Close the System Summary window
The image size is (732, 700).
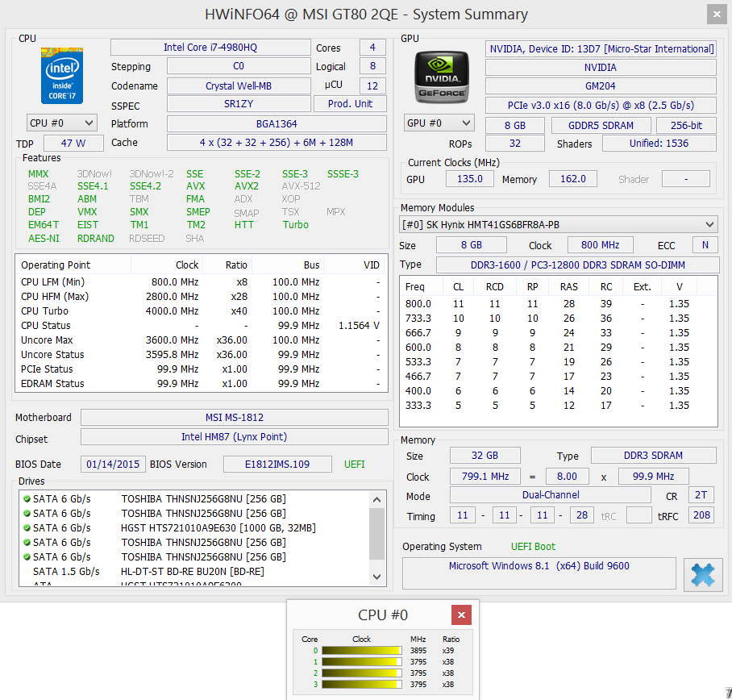tap(717, 14)
